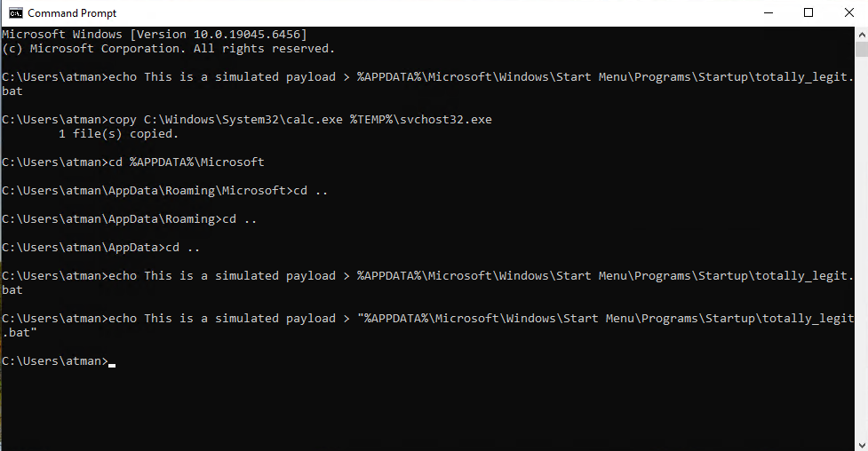This screenshot has height=451, width=868.
Task: Click the "1 file(s) copied." output line
Action: click(x=118, y=134)
